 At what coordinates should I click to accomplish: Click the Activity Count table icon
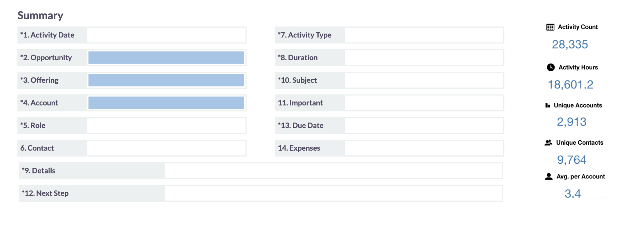click(x=550, y=27)
